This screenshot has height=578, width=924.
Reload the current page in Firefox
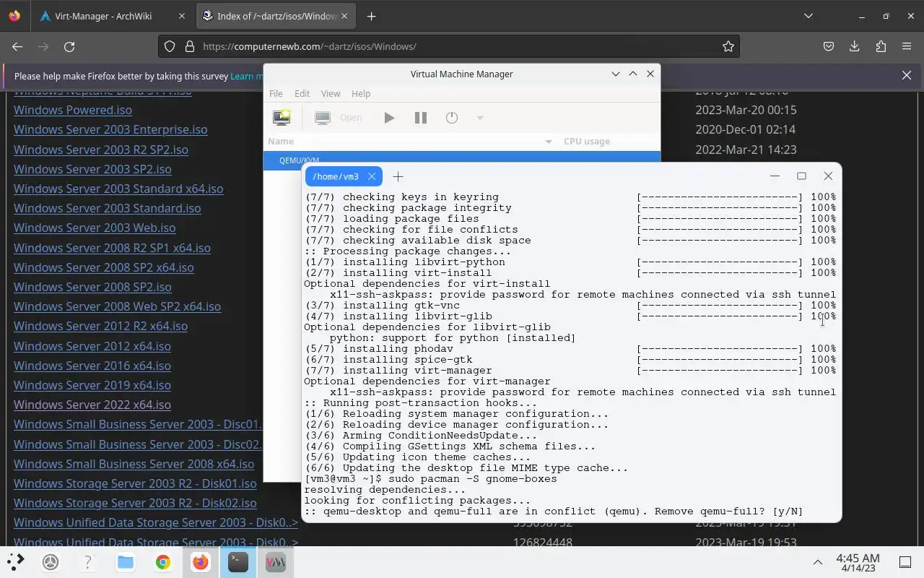[69, 46]
